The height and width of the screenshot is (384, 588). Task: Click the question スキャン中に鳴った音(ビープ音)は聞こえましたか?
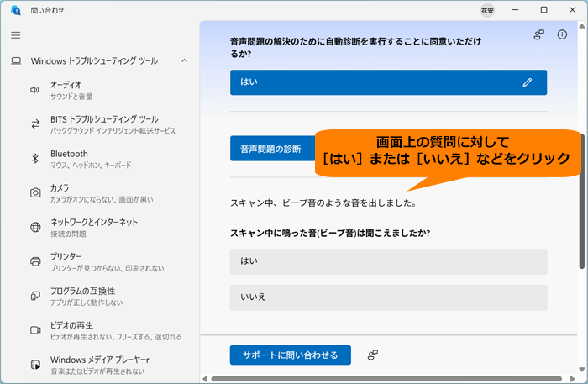pos(330,233)
